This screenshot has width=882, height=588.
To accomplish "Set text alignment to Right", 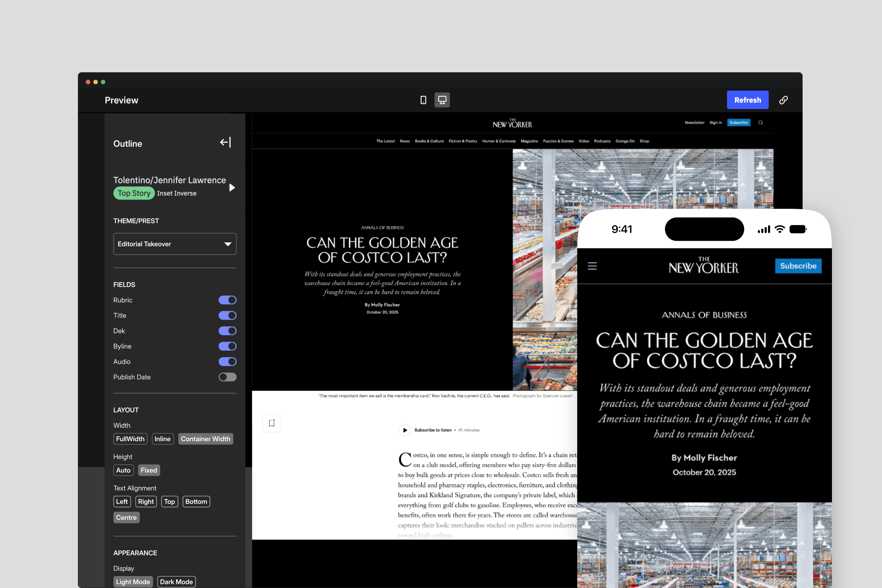I will (x=146, y=501).
